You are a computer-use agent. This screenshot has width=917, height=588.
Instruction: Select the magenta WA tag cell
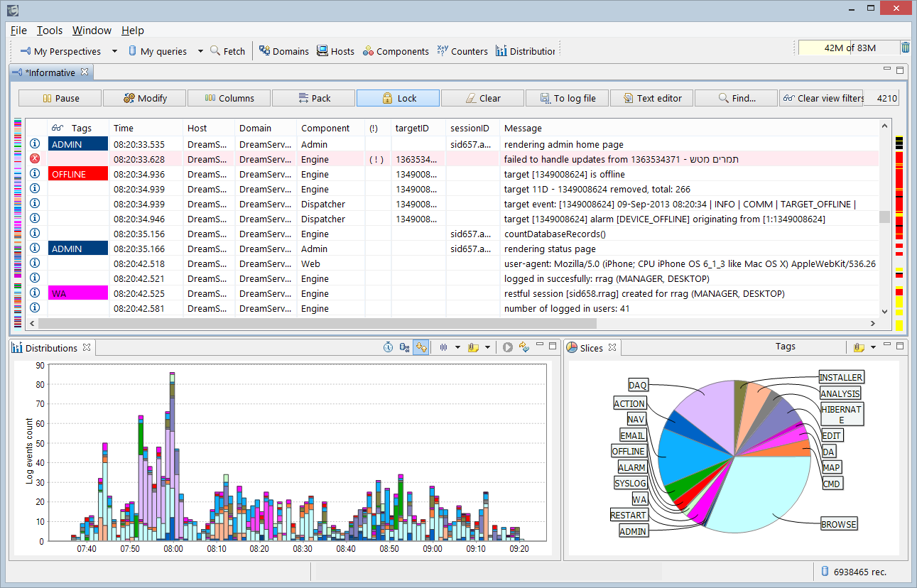tap(78, 293)
